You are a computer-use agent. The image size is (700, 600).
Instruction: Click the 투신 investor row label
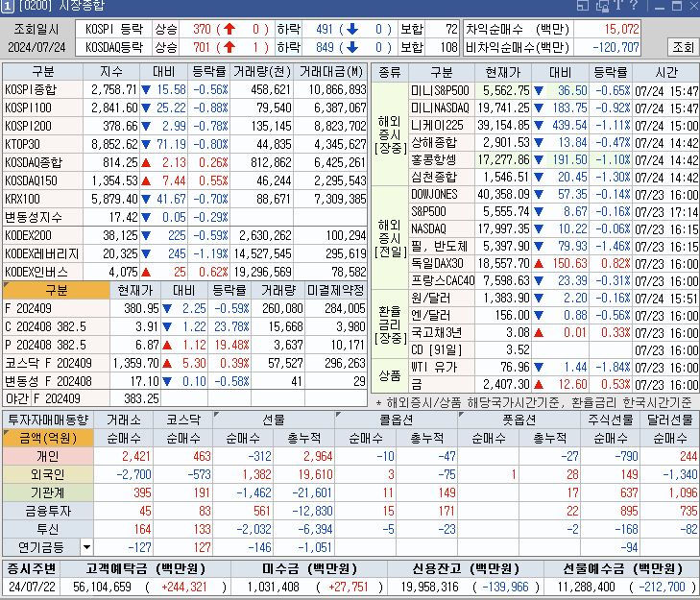coord(48,530)
